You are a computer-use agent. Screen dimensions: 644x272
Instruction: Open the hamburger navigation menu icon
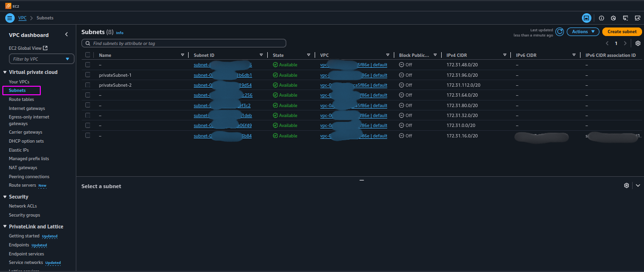click(x=10, y=18)
